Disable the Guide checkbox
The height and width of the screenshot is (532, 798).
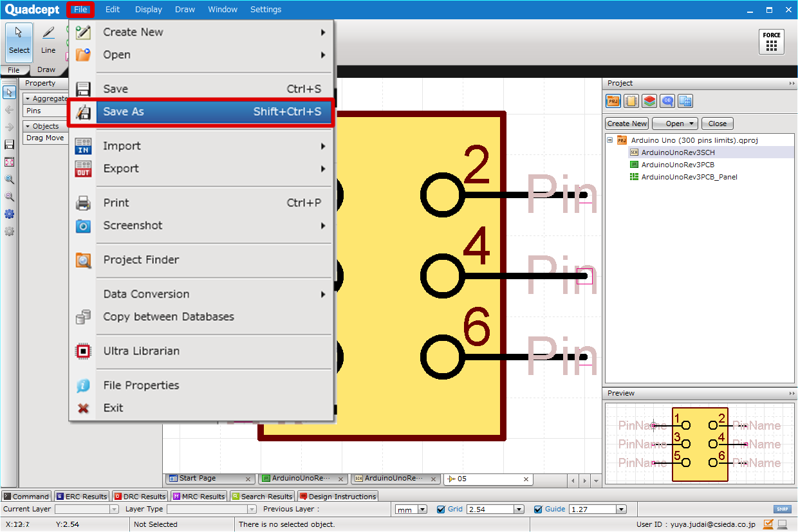click(538, 509)
